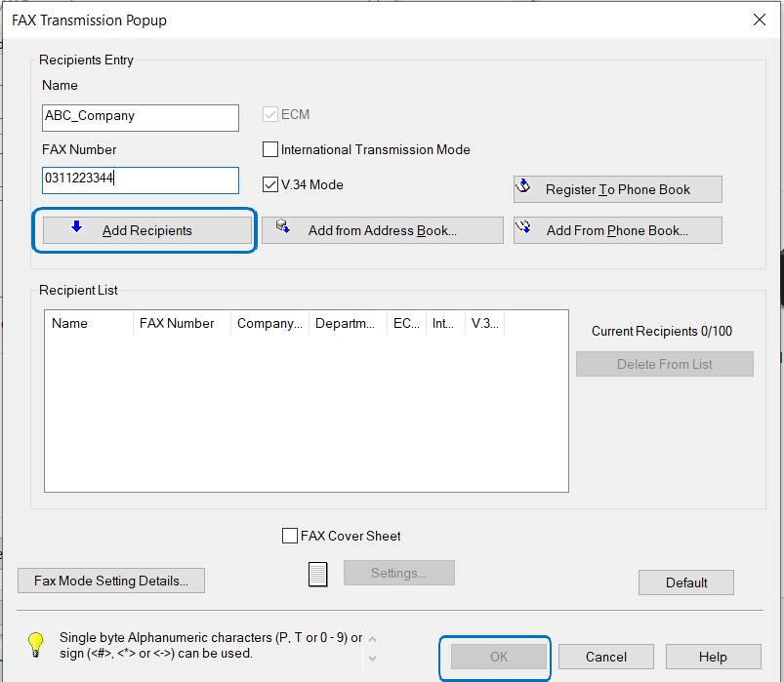Click the cover sheet page icon
The height and width of the screenshot is (682, 784).
pos(317,574)
